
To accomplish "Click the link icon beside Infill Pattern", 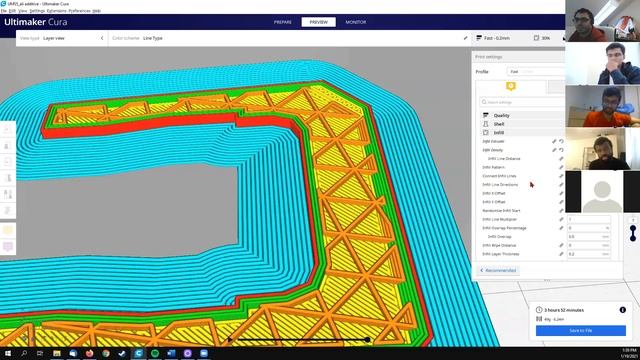I will pos(561,167).
